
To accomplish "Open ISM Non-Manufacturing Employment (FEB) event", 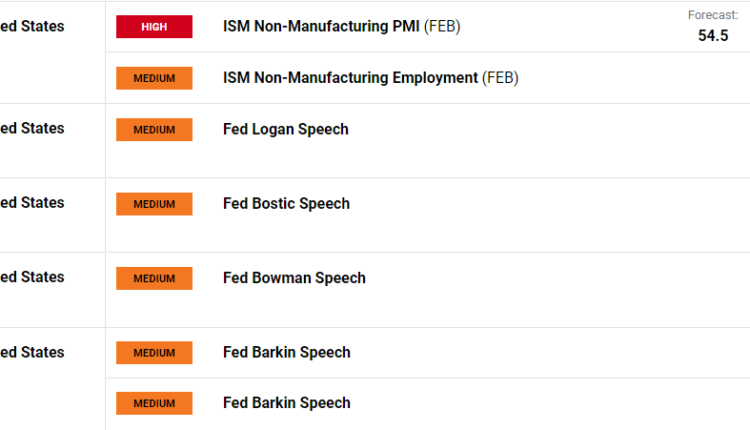I will 370,78.
